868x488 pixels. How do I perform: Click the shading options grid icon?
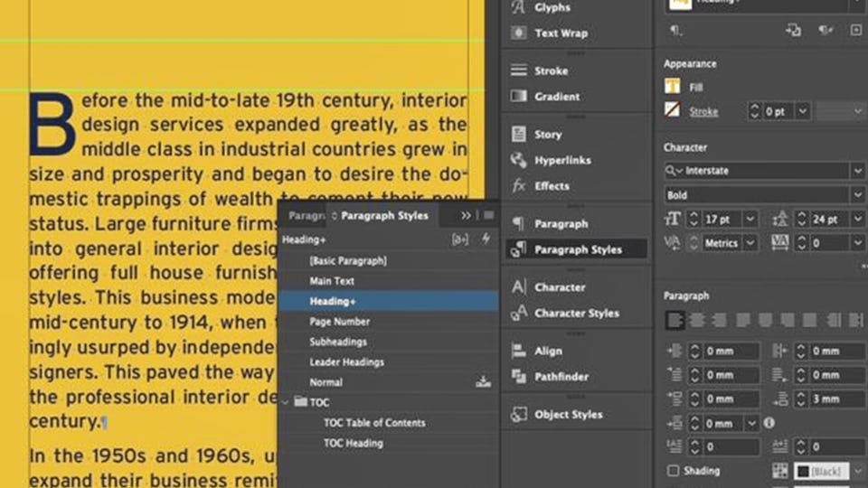(780, 471)
